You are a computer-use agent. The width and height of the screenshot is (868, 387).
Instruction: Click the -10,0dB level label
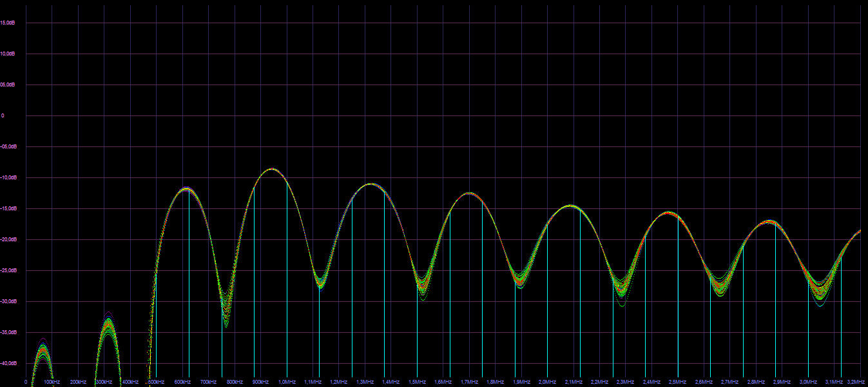(x=8, y=177)
